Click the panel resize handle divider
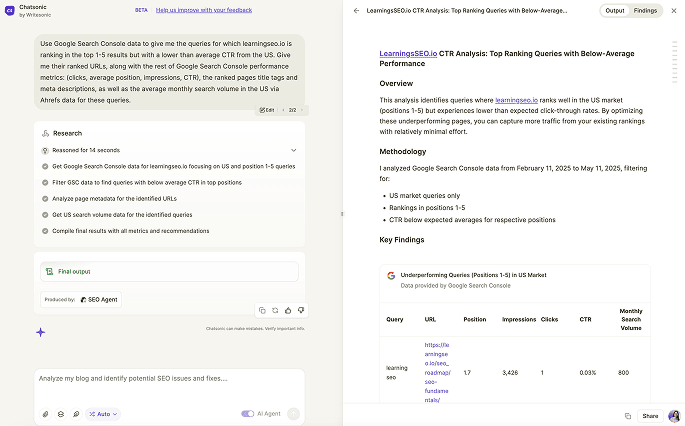Image resolution: width=685 pixels, height=426 pixels. click(342, 214)
